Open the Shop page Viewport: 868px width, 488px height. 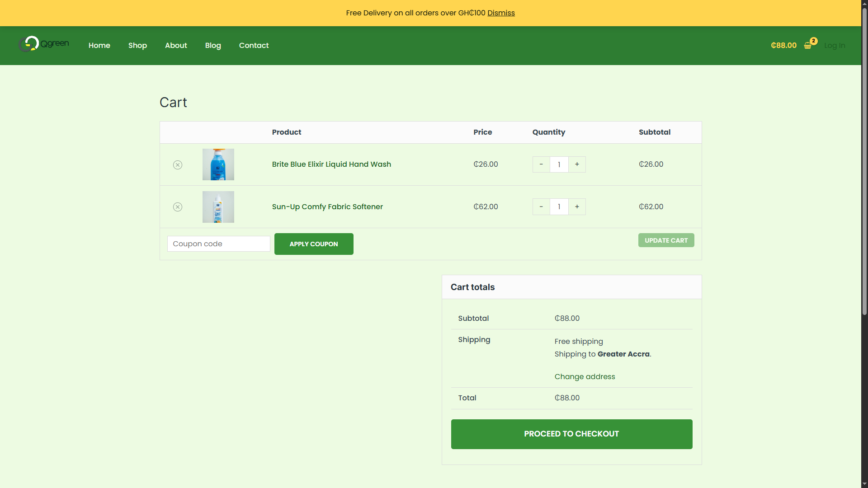[x=137, y=45]
